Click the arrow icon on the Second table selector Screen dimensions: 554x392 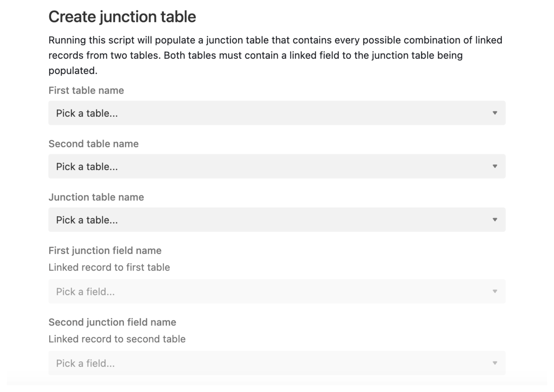[x=495, y=166]
